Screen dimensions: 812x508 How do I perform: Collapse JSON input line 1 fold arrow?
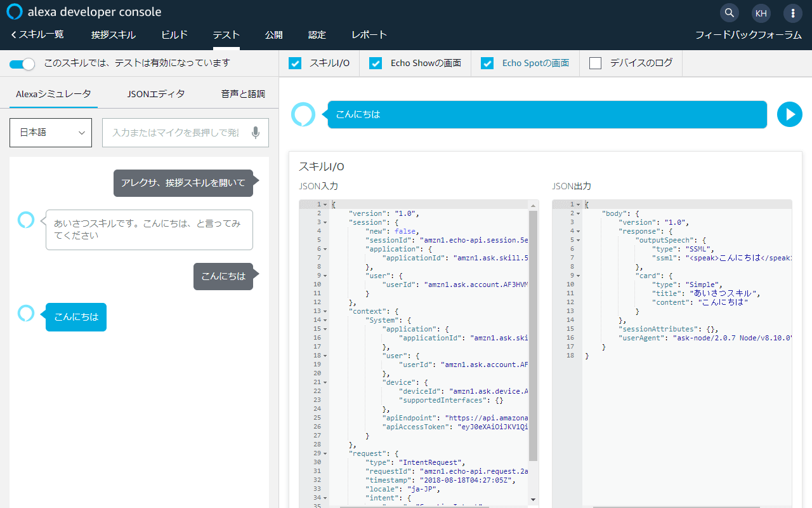point(325,204)
